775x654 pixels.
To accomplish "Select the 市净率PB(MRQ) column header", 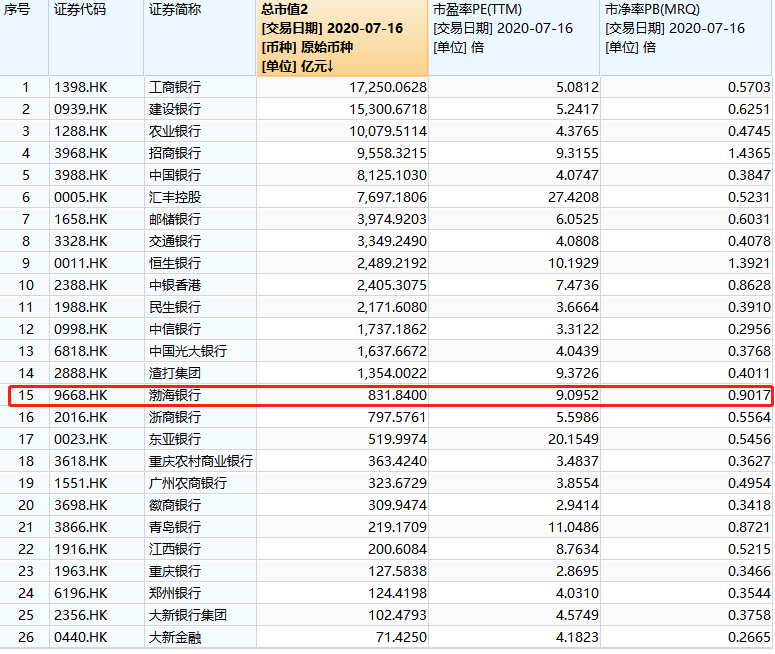I will click(x=686, y=38).
